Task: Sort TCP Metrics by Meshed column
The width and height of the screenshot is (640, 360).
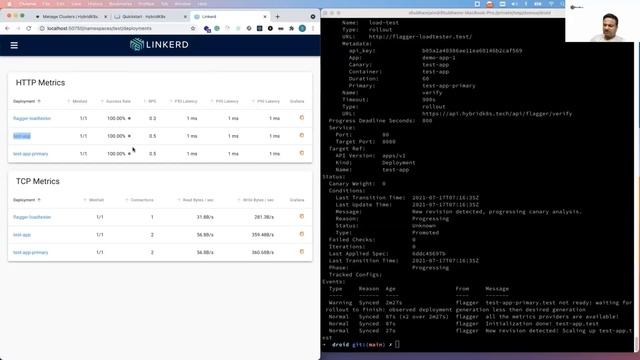Action: tap(94, 200)
